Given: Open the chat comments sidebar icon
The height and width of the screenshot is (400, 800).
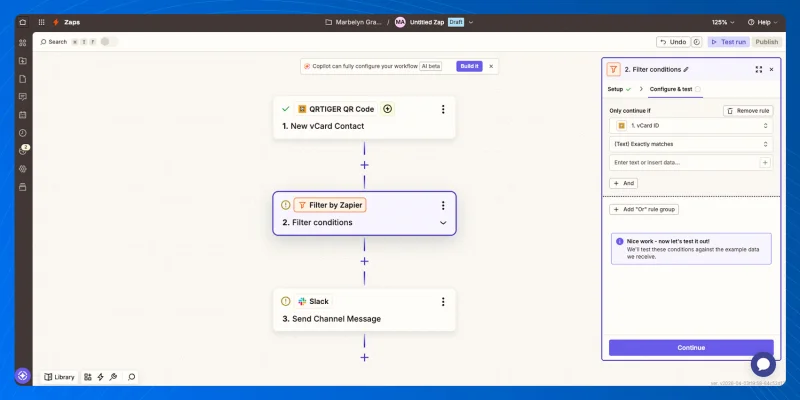Looking at the screenshot, I should pos(22,97).
